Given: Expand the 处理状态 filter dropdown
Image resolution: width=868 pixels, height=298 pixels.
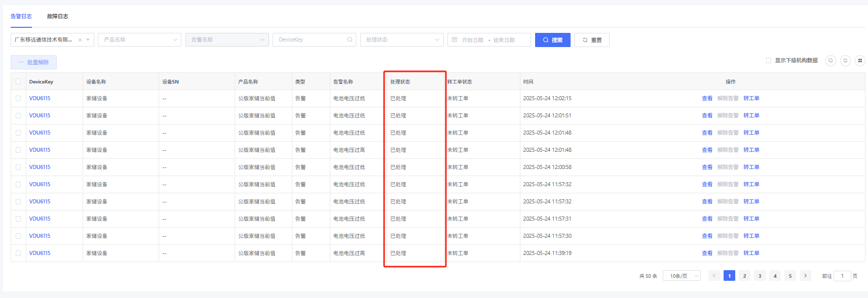Looking at the screenshot, I should (402, 40).
